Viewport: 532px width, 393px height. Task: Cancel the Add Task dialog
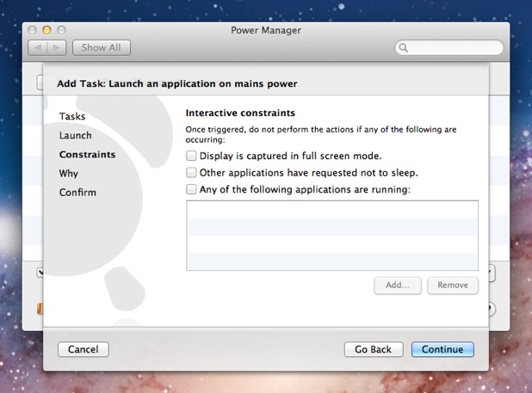click(84, 349)
